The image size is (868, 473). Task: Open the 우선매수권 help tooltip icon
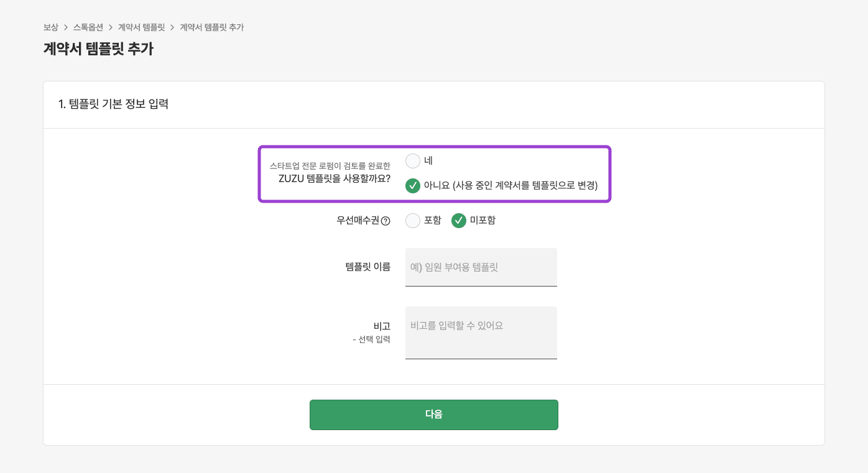(x=386, y=220)
